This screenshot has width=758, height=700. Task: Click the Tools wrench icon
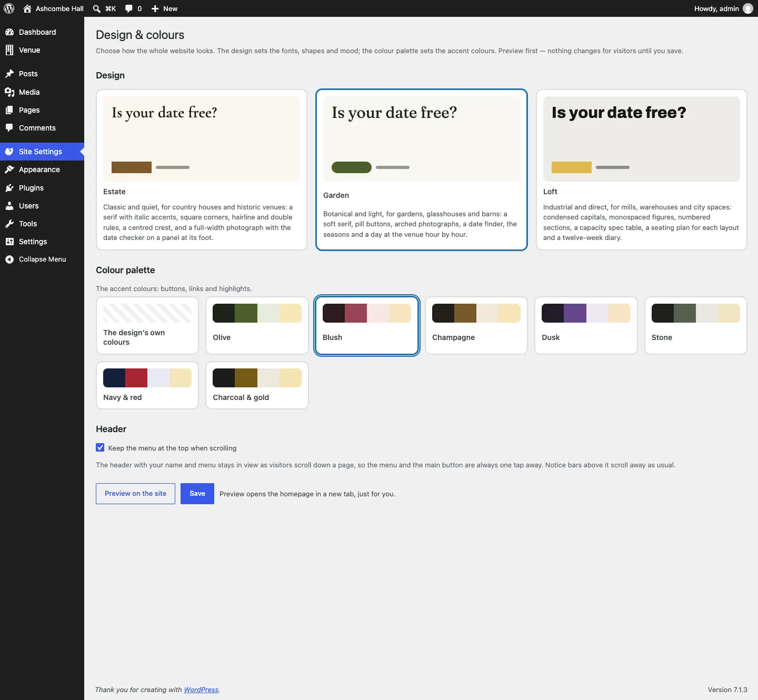(x=9, y=224)
